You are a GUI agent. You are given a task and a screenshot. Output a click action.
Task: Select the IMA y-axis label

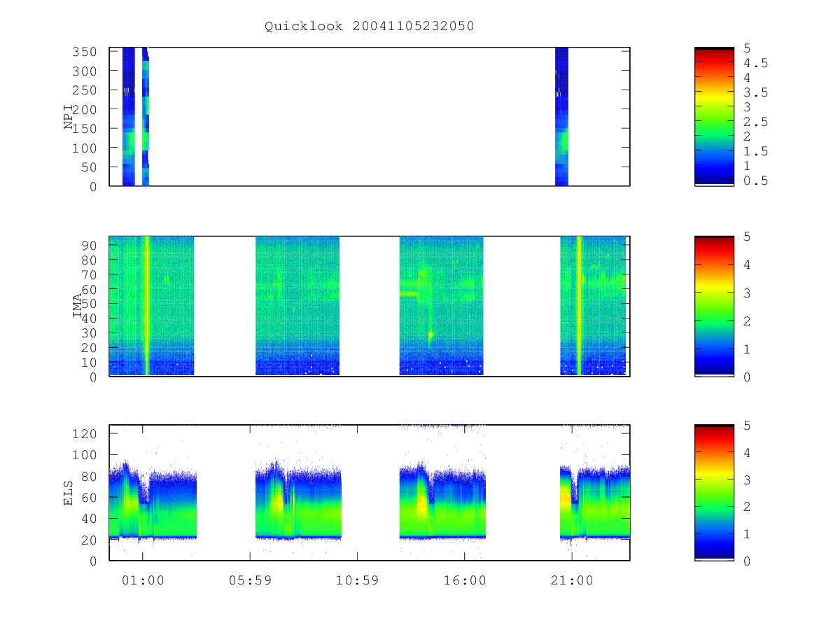78,306
